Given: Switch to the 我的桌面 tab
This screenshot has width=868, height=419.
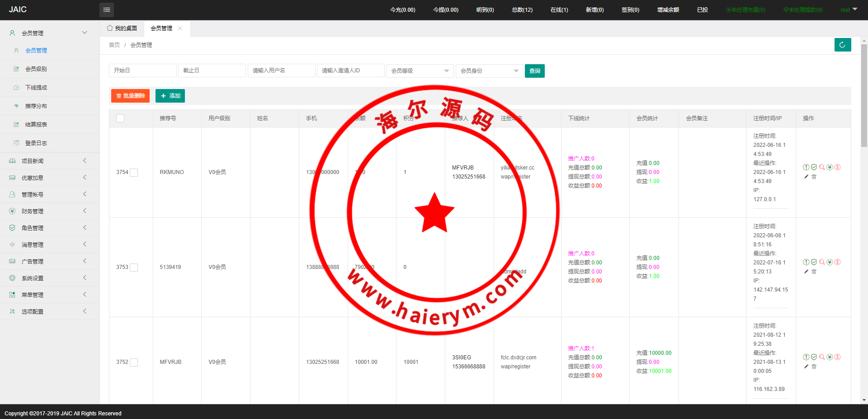Looking at the screenshot, I should point(122,28).
